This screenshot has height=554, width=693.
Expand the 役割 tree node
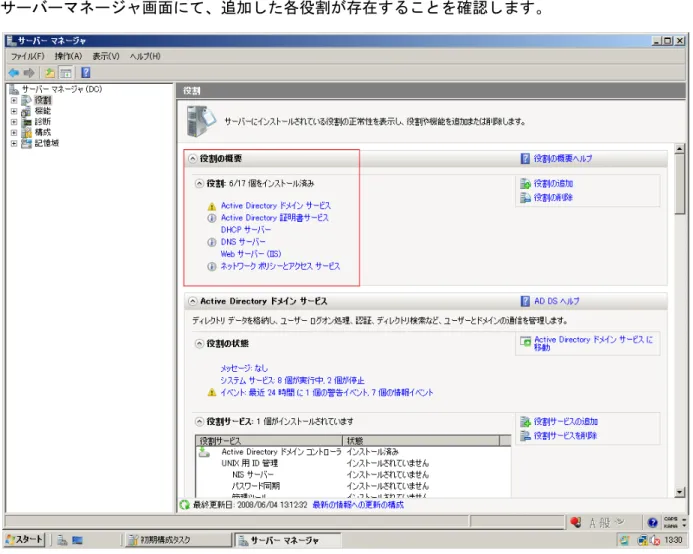pyautogui.click(x=14, y=100)
